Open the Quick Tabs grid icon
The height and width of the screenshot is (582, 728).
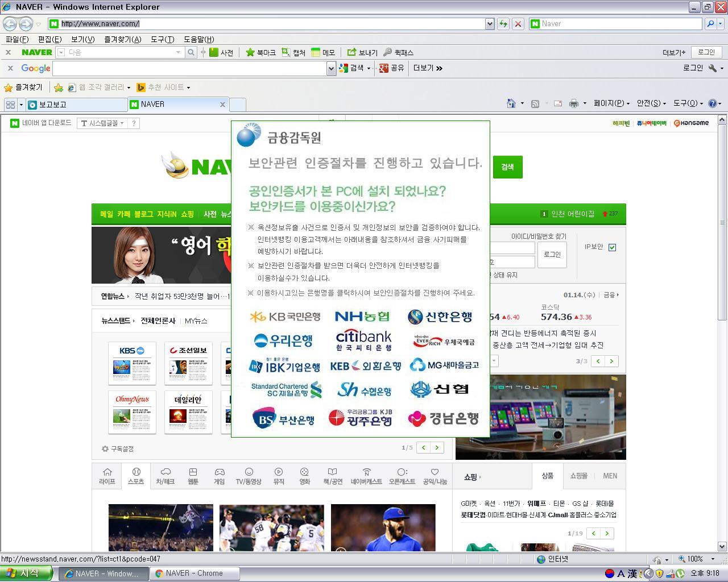(x=10, y=105)
